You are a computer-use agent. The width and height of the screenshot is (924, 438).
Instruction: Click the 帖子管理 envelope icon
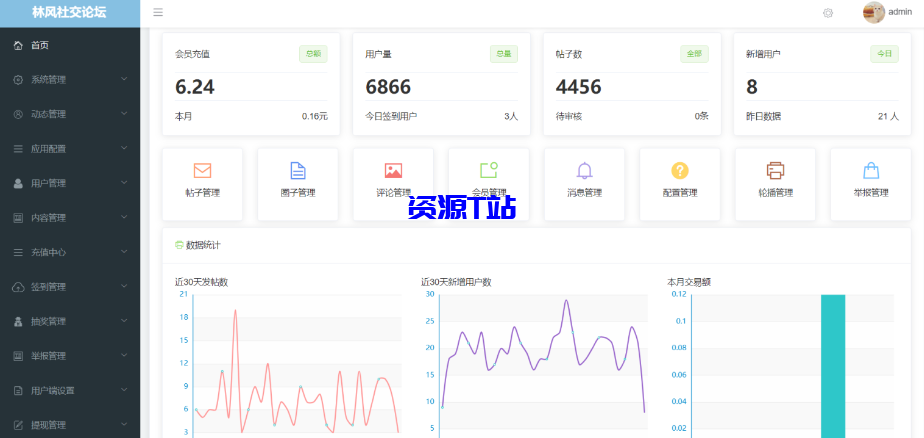202,171
